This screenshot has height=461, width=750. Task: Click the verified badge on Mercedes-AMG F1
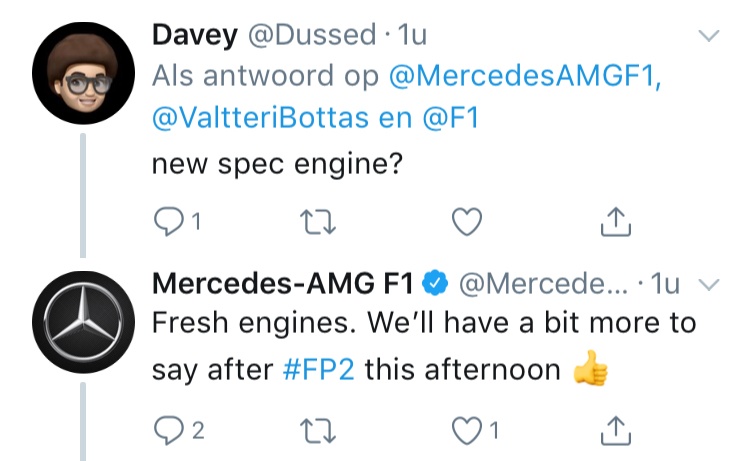[435, 285]
